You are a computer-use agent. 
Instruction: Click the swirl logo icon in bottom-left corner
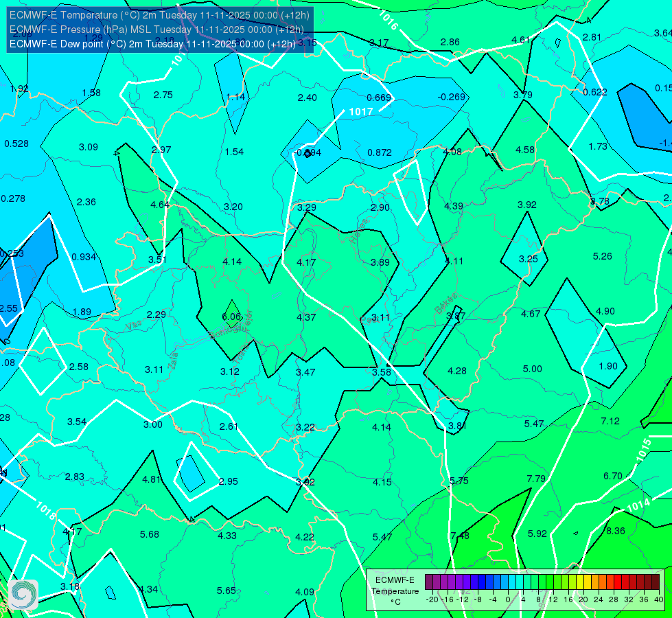(x=23, y=595)
